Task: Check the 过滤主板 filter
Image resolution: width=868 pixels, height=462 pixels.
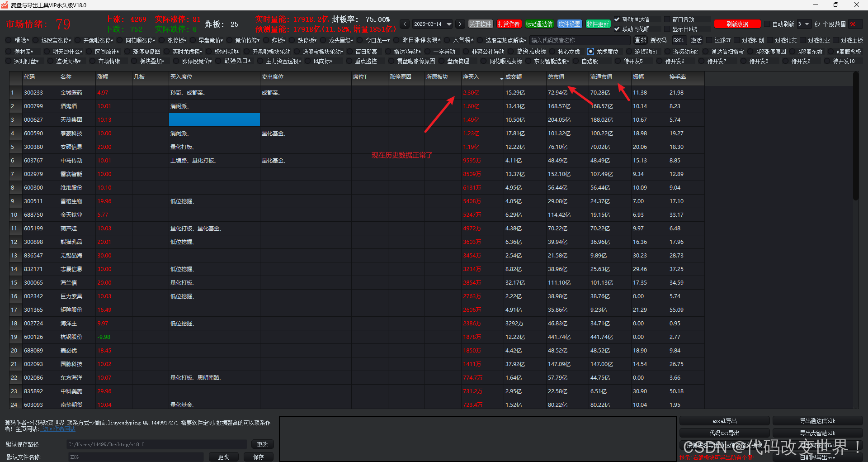Action: pos(836,40)
